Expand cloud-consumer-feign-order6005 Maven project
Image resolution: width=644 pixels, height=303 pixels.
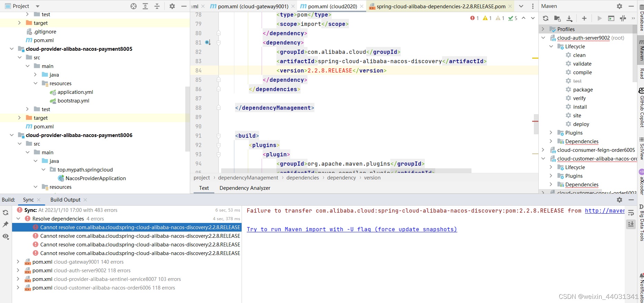[543, 150]
